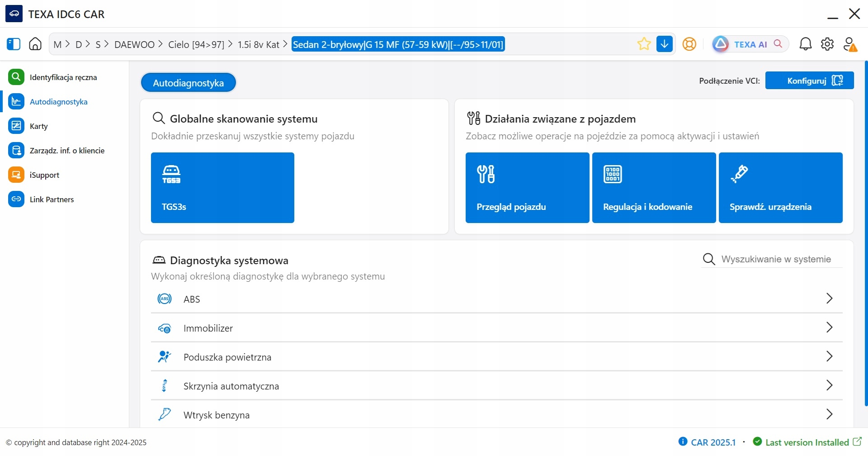Expand Immobilizer row chevron
This screenshot has width=868, height=456.
click(829, 328)
